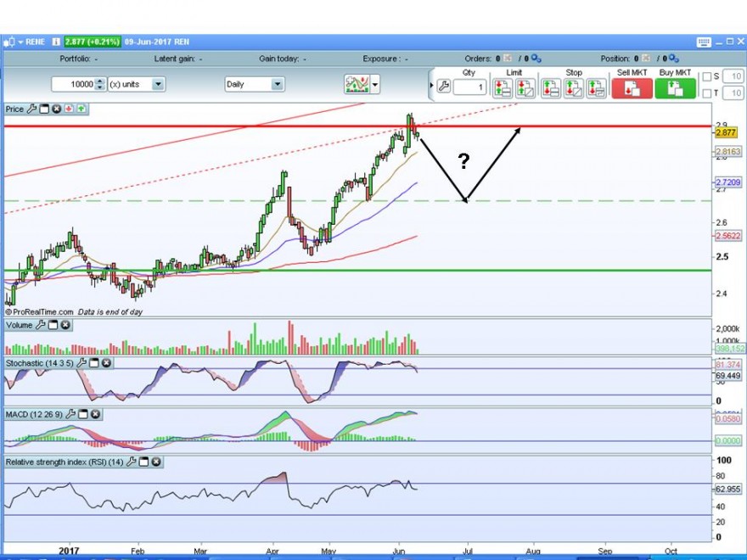The width and height of the screenshot is (747, 560).
Task: Expand dropdown arrow beside indicators icon
Action: (x=375, y=85)
